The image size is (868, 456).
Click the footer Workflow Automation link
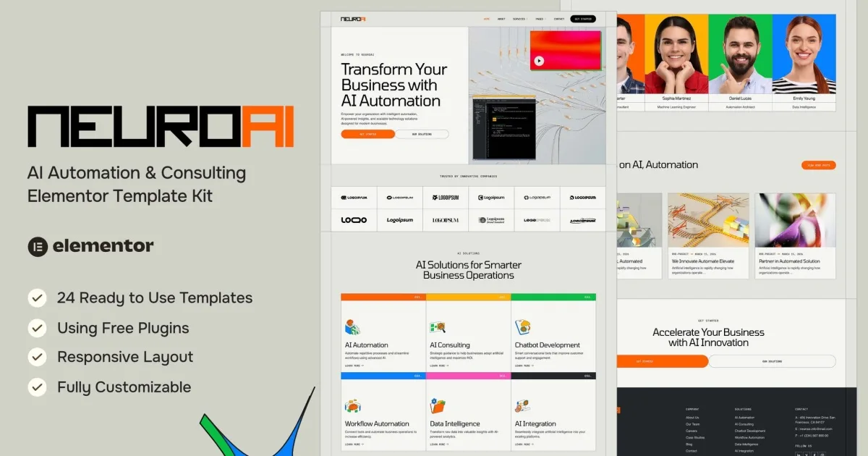(749, 437)
